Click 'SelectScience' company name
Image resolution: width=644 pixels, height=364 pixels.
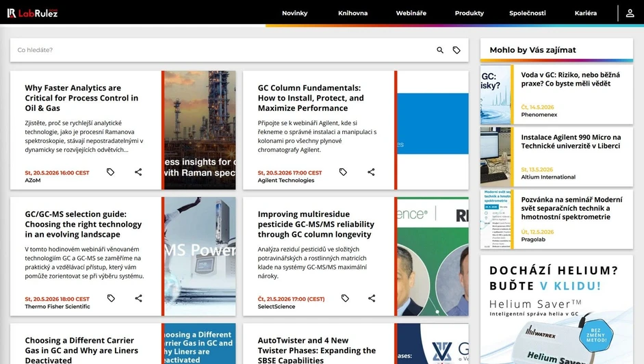(x=276, y=307)
